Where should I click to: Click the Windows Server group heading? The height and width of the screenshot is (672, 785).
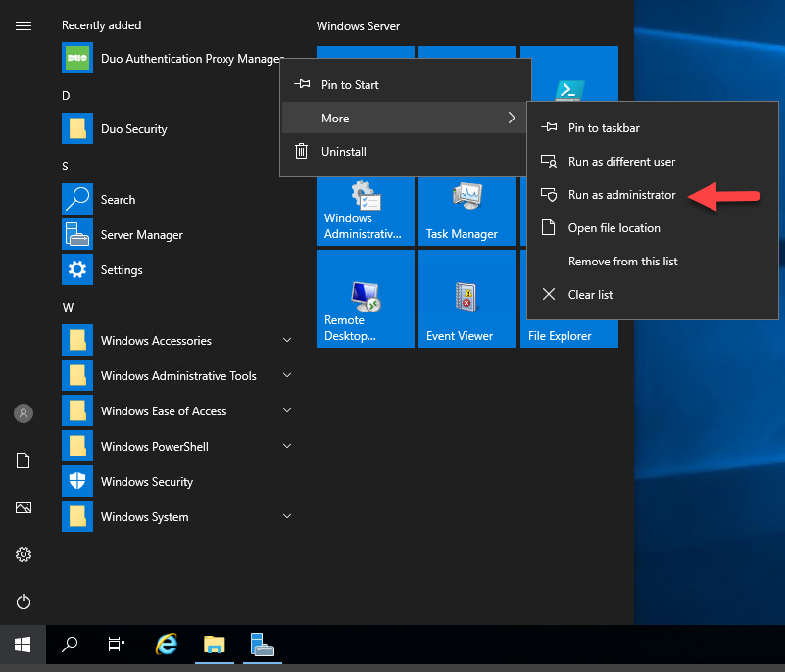[x=358, y=26]
